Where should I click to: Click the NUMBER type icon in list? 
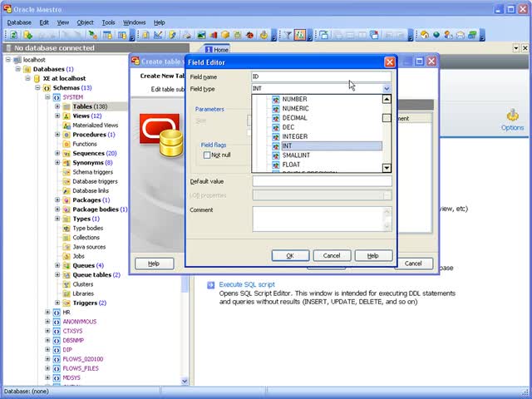click(x=276, y=99)
